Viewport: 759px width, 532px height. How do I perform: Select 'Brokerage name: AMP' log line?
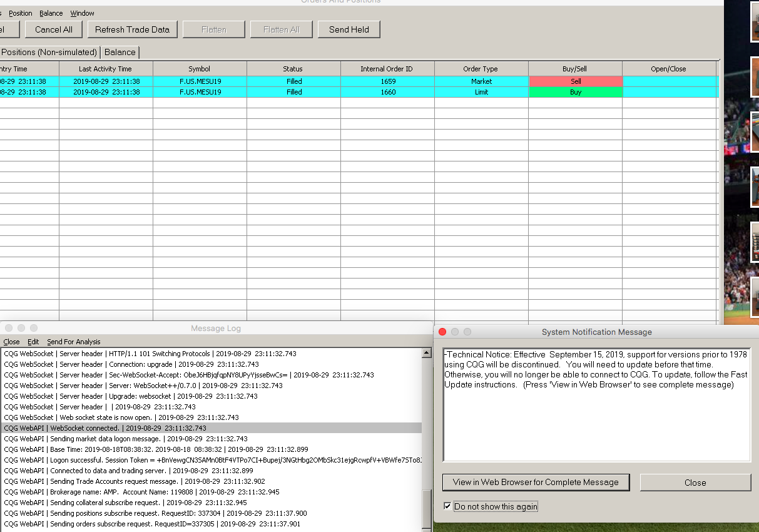pyautogui.click(x=211, y=492)
